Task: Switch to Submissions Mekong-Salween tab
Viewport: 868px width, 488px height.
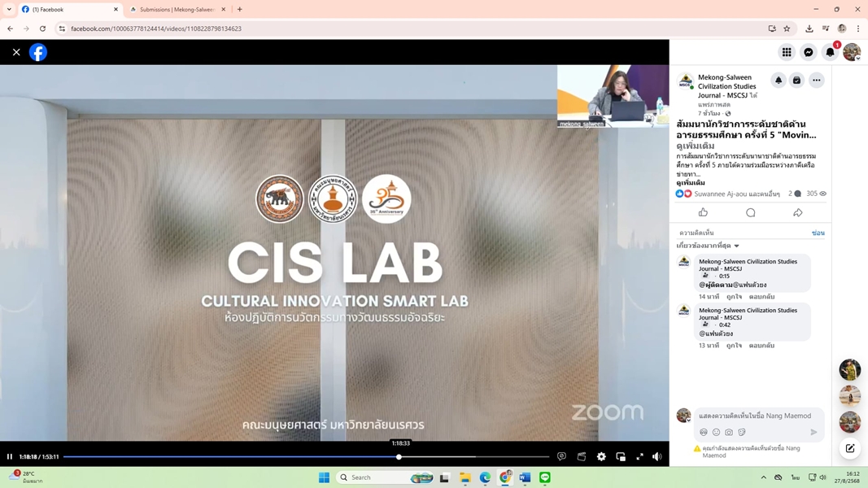Action: tap(177, 10)
